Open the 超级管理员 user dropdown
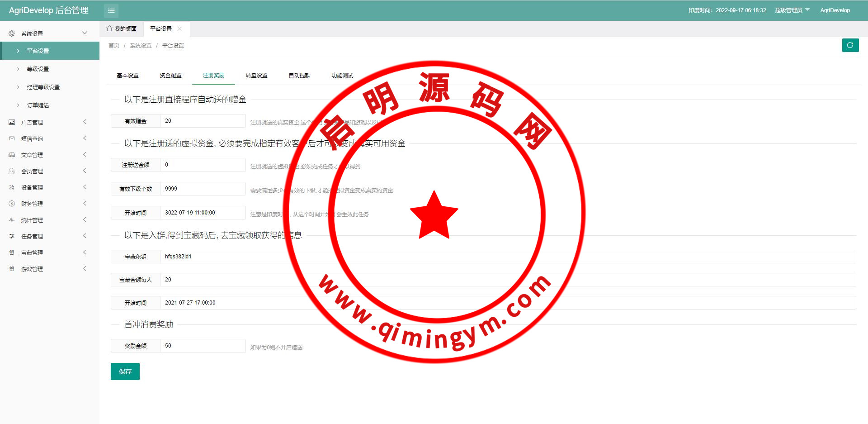 click(x=792, y=10)
